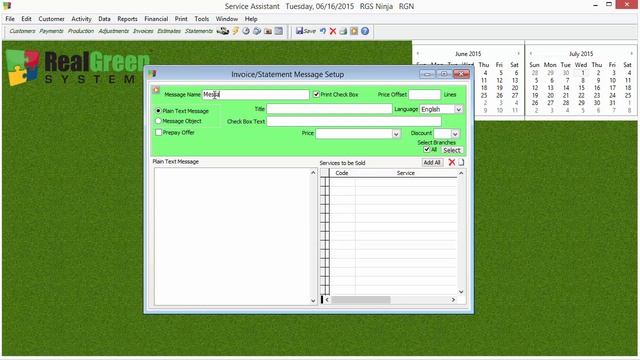Screen dimensions: 640x360
Task: Select Plain Text Message radio button
Action: click(158, 111)
